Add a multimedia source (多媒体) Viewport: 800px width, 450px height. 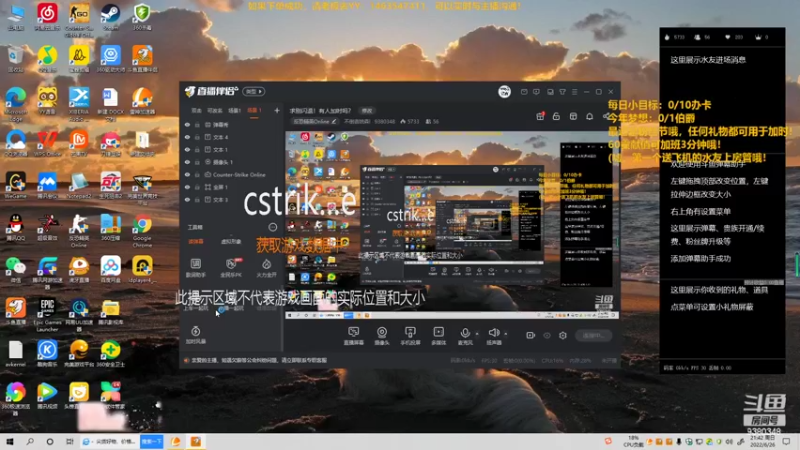[438, 336]
